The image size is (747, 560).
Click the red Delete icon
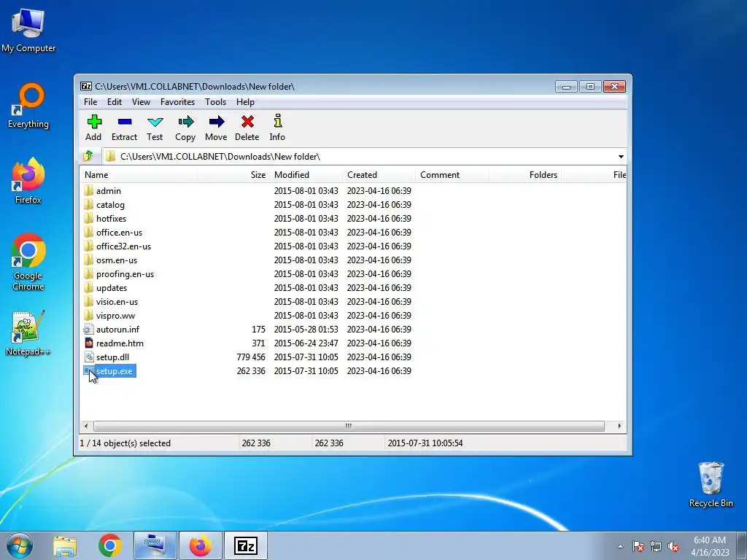(x=247, y=122)
